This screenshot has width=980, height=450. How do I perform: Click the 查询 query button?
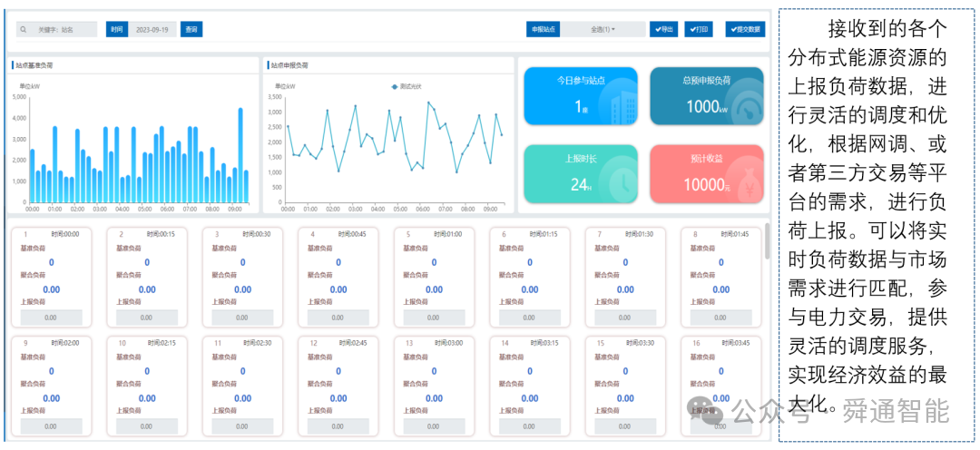(191, 29)
